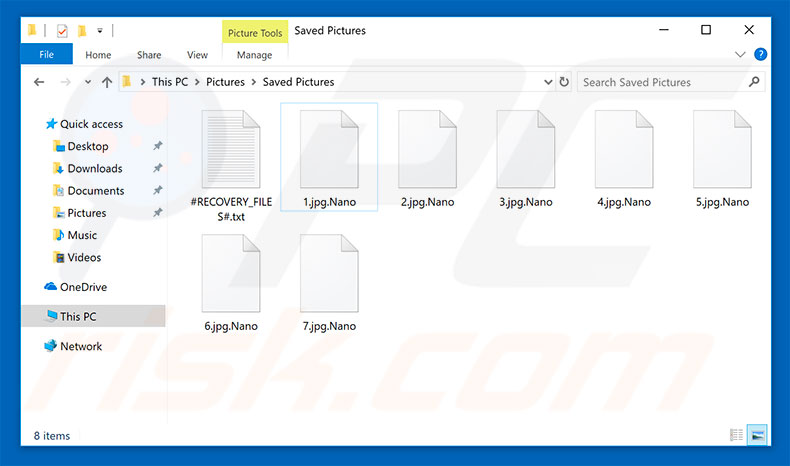The image size is (790, 466).
Task: Click the 8 items status text
Action: (x=52, y=436)
